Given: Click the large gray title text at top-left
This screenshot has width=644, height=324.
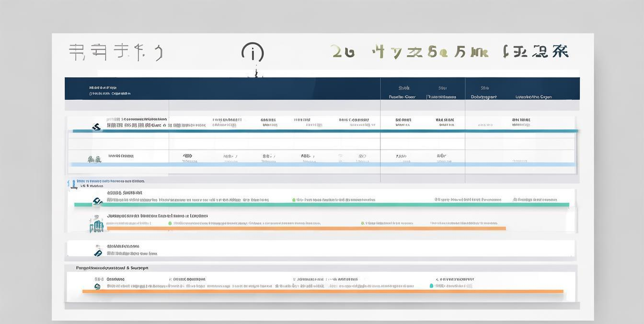Looking at the screenshot, I should point(115,52).
